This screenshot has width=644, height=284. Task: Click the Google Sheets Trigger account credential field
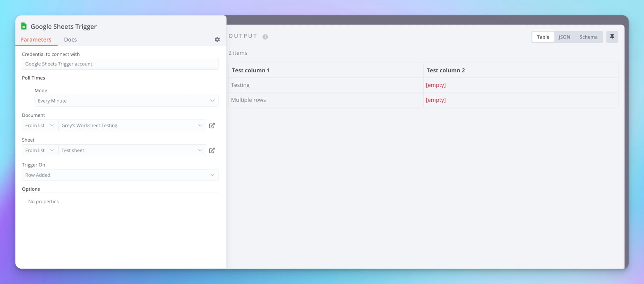120,64
